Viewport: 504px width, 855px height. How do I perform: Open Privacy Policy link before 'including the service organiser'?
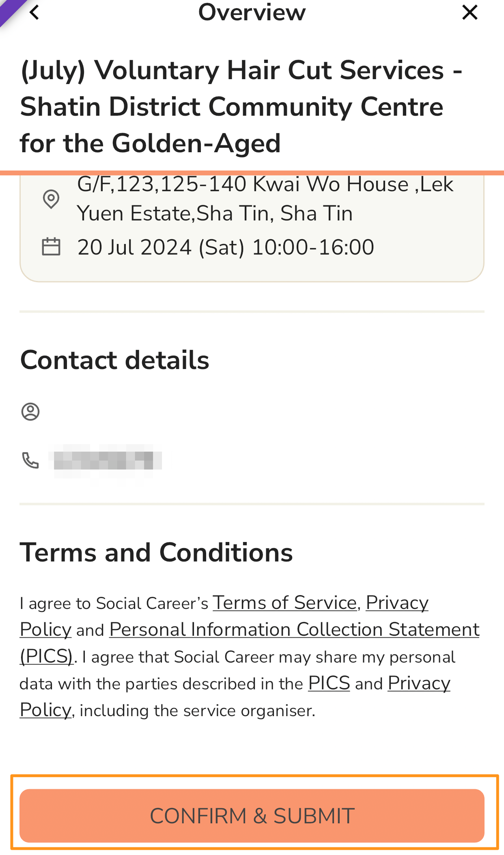[x=235, y=696]
